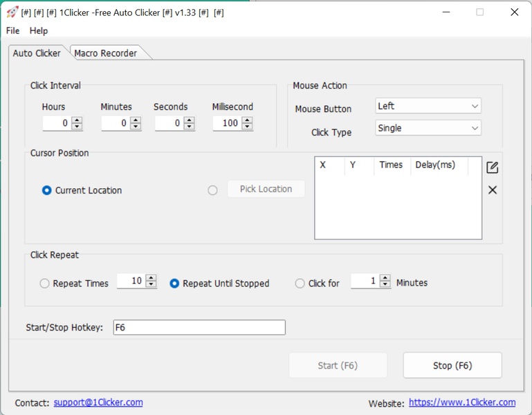Select the Current Location radio button
532x415 pixels.
(47, 190)
